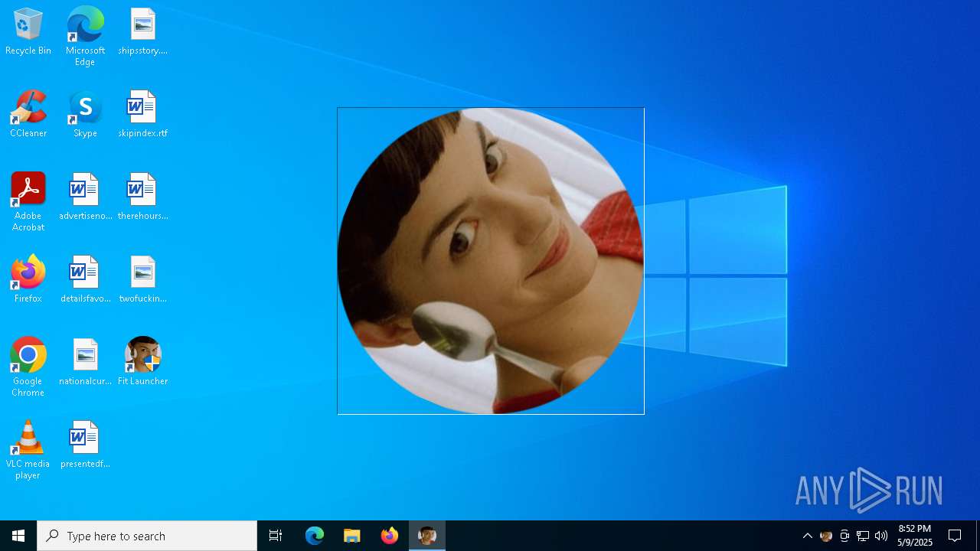Open the clock showing 8:52 PM

tap(915, 536)
